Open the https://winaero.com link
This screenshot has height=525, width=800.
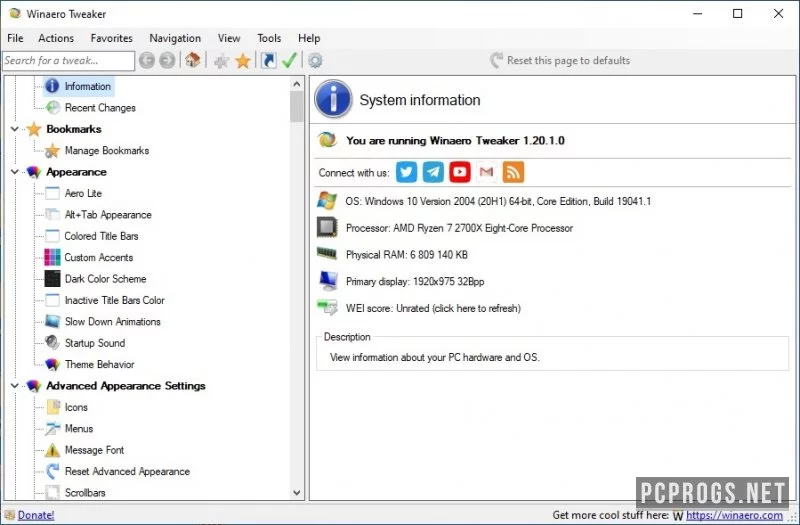pos(734,515)
